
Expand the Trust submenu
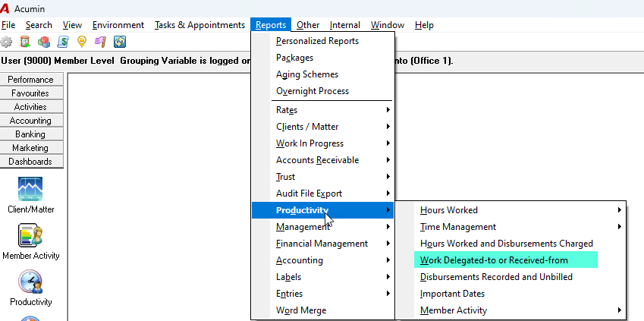tap(322, 177)
